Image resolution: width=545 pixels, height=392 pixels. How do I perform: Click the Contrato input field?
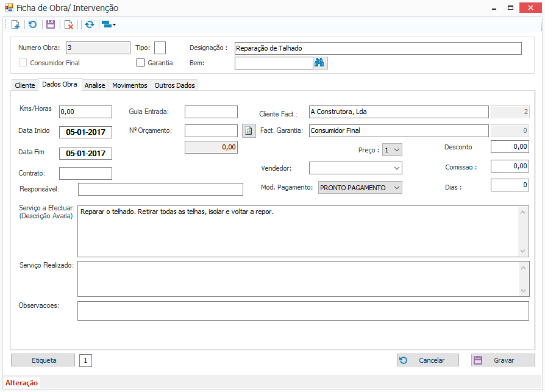(85, 173)
